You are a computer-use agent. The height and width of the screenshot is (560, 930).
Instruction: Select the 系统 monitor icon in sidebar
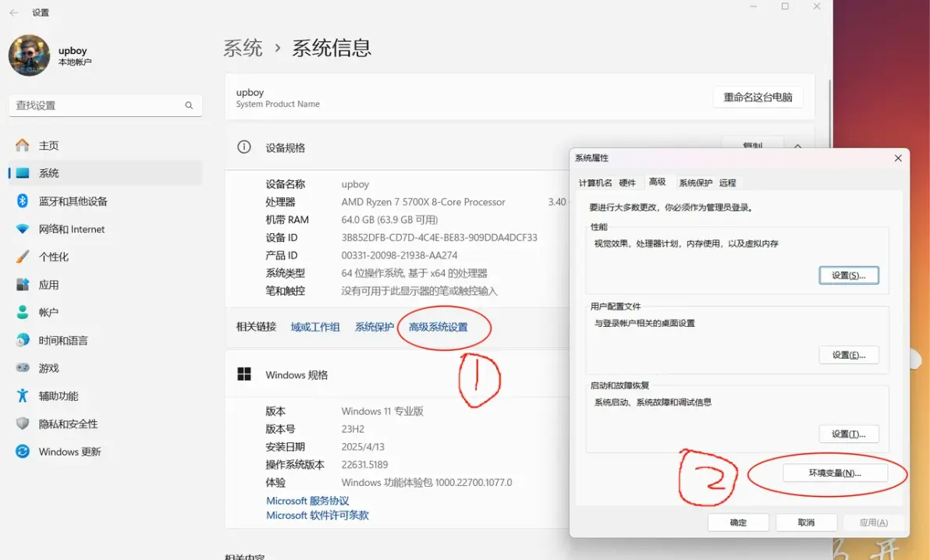pos(23,173)
